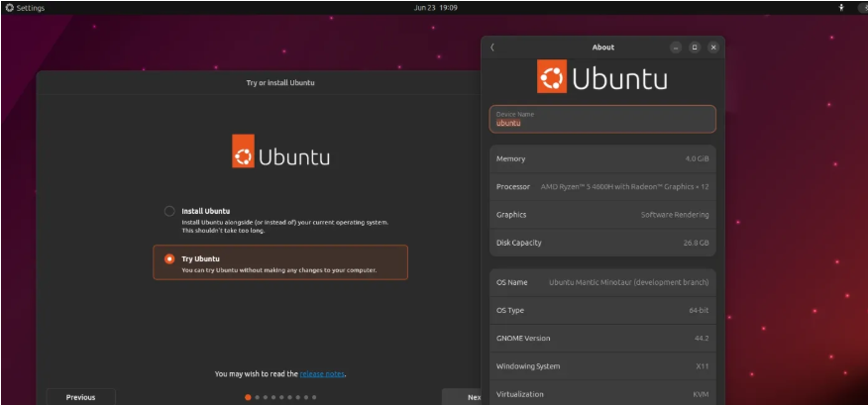Open the release notes link

pyautogui.click(x=322, y=374)
